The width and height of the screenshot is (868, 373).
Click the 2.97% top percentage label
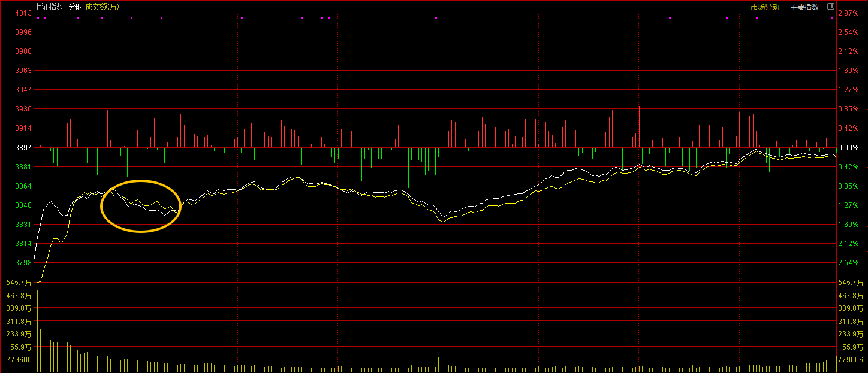pyautogui.click(x=848, y=13)
